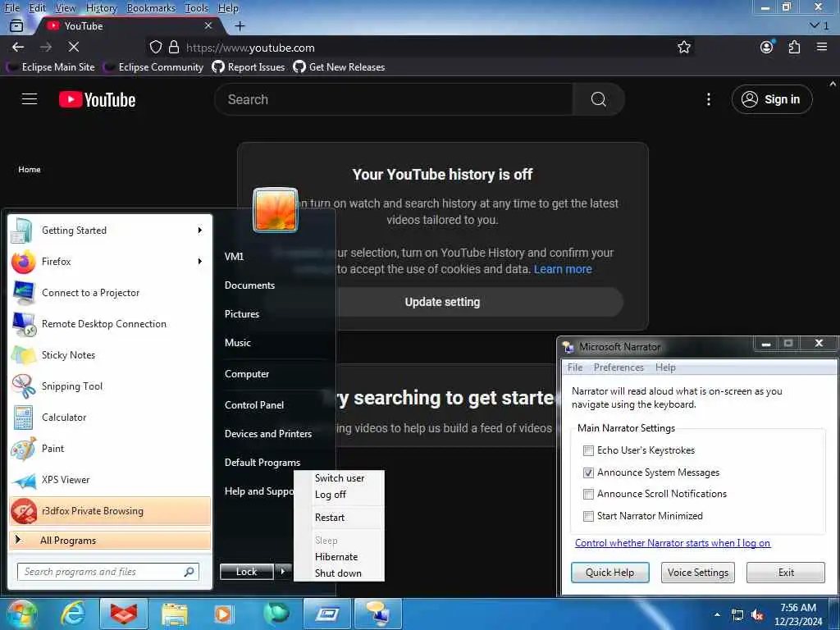This screenshot has width=840, height=630.
Task: Open Paint from Start menu
Action: point(111,449)
